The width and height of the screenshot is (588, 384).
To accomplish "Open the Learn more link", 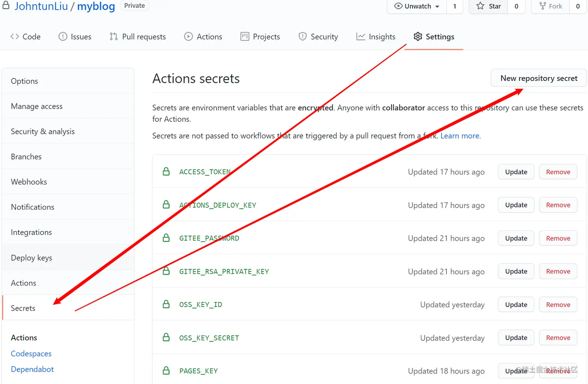I will 460,136.
